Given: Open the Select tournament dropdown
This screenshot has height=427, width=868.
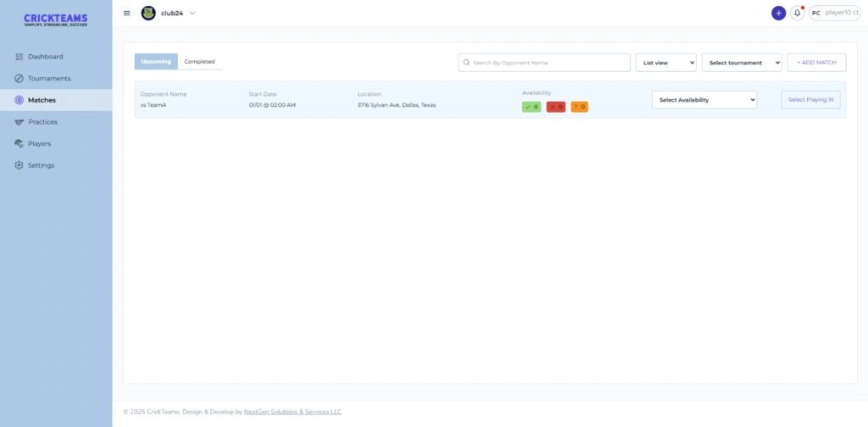Looking at the screenshot, I should pyautogui.click(x=741, y=63).
